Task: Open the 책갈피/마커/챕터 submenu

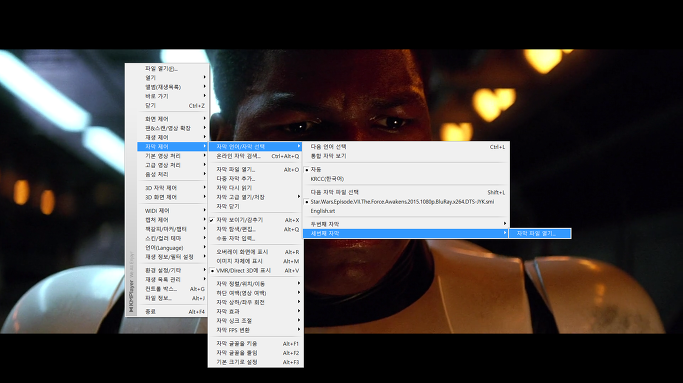Action: pos(172,229)
